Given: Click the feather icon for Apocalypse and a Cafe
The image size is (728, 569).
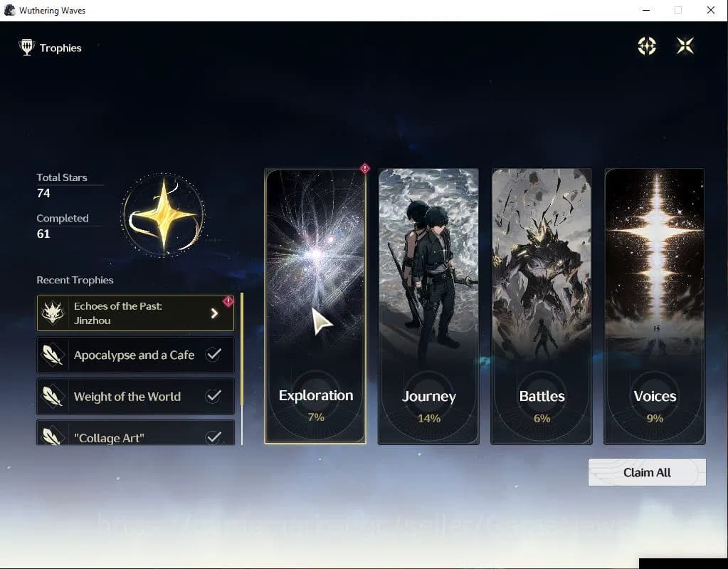Looking at the screenshot, I should tap(53, 355).
